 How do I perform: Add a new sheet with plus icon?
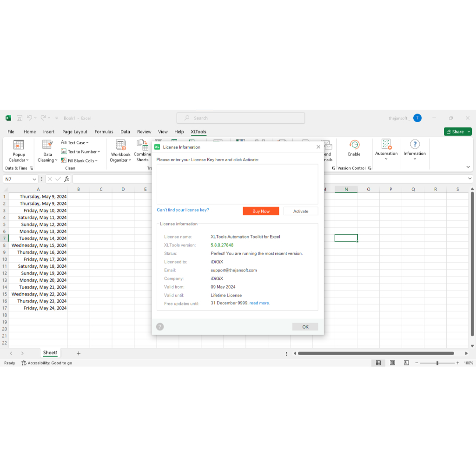coord(79,353)
